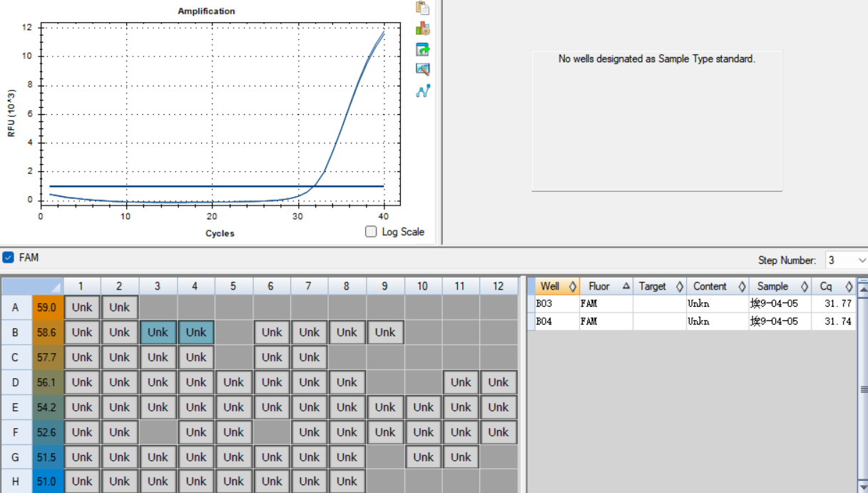The height and width of the screenshot is (493, 868).
Task: Click the export chart icon with green arrow
Action: point(423,49)
